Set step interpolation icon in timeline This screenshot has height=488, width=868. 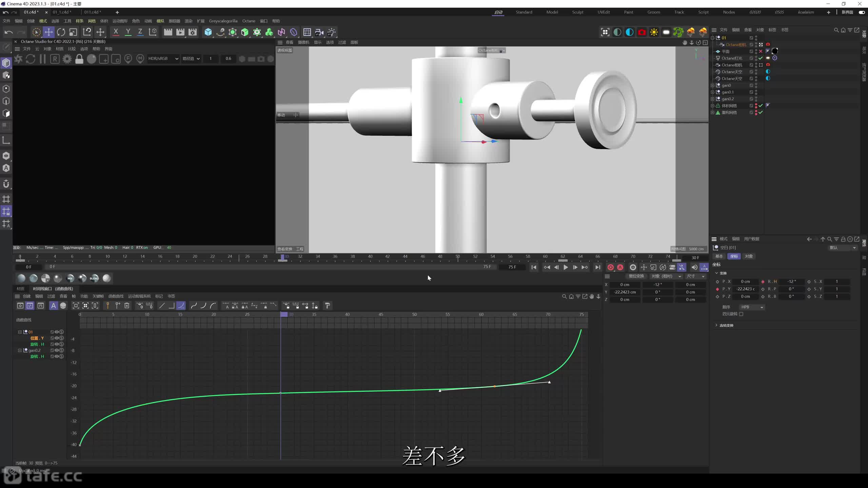click(171, 306)
